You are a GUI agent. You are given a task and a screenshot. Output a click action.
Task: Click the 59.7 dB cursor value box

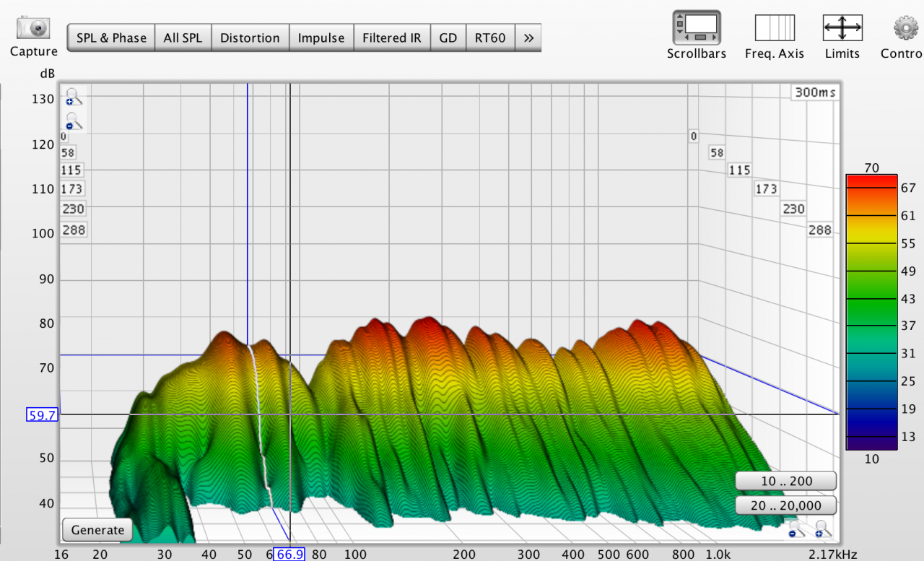click(43, 414)
